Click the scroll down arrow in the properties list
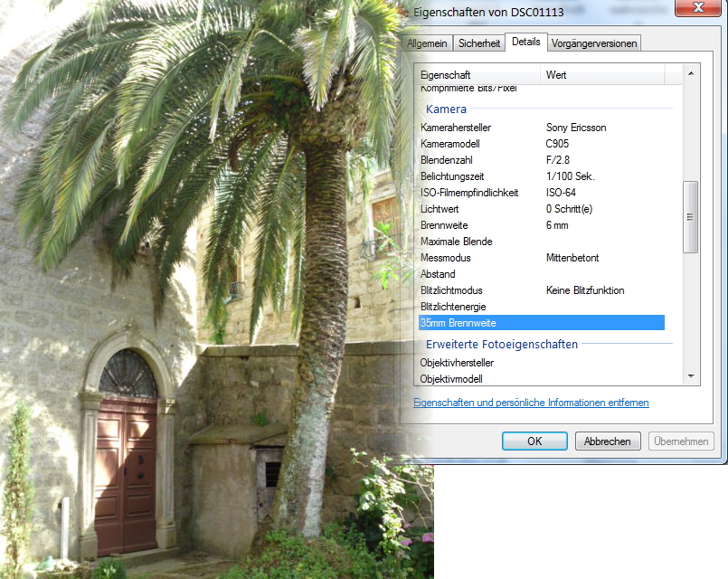This screenshot has width=728, height=579. [691, 376]
